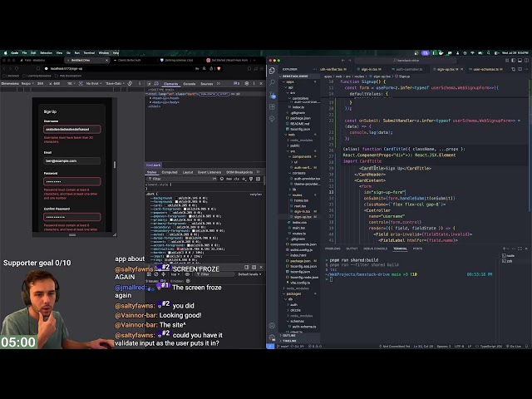Switch to the Console tab in DevTools
The height and width of the screenshot is (399, 532).
[190, 84]
